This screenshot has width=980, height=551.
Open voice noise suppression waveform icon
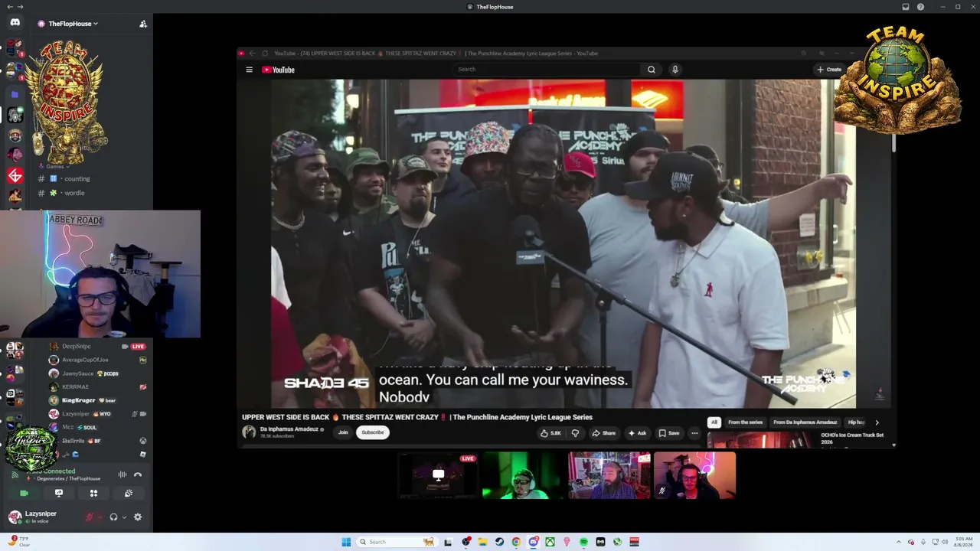click(122, 475)
